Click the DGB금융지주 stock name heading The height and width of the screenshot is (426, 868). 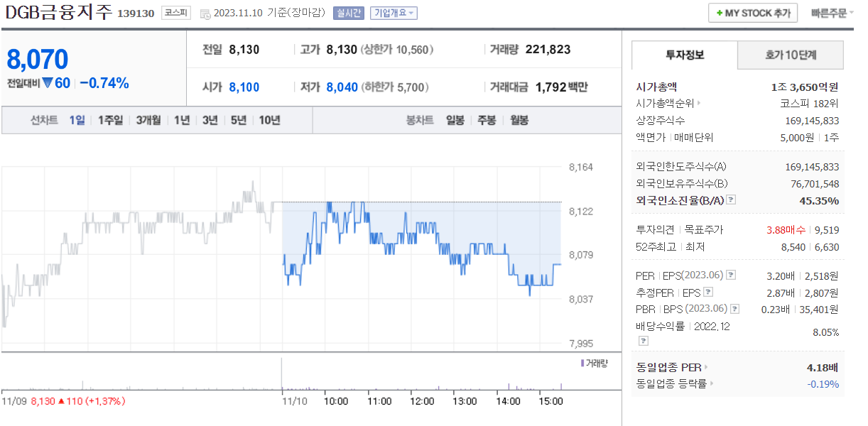pos(58,13)
